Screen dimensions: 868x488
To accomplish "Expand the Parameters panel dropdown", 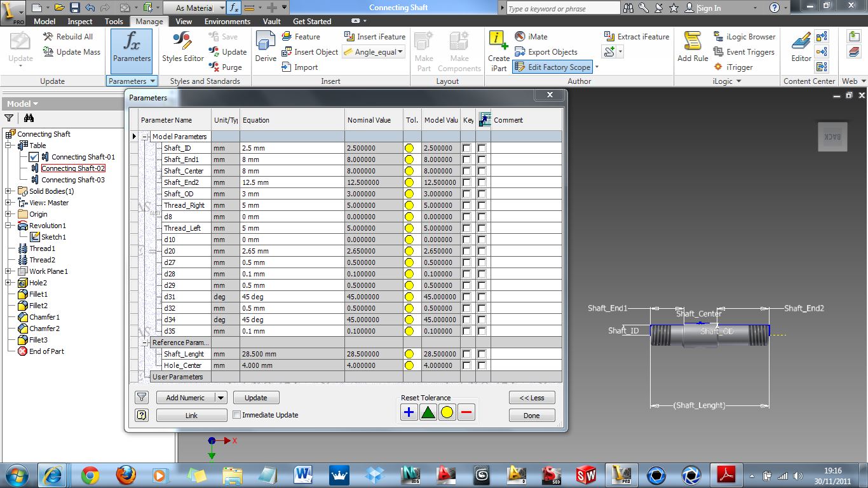I will click(x=152, y=81).
